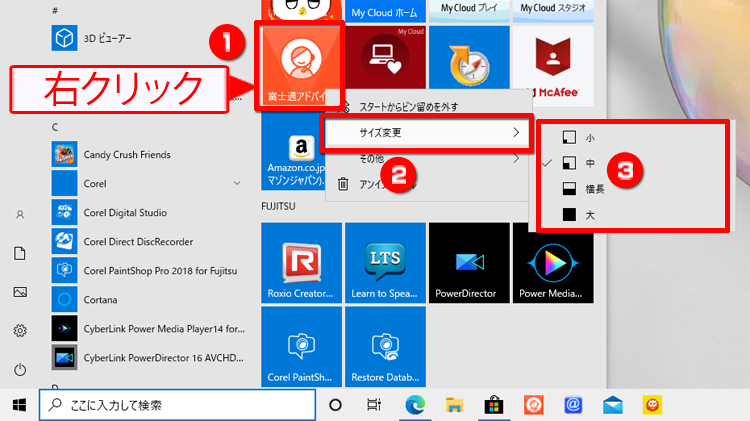
Task: Open the compass clock tile
Action: (469, 57)
